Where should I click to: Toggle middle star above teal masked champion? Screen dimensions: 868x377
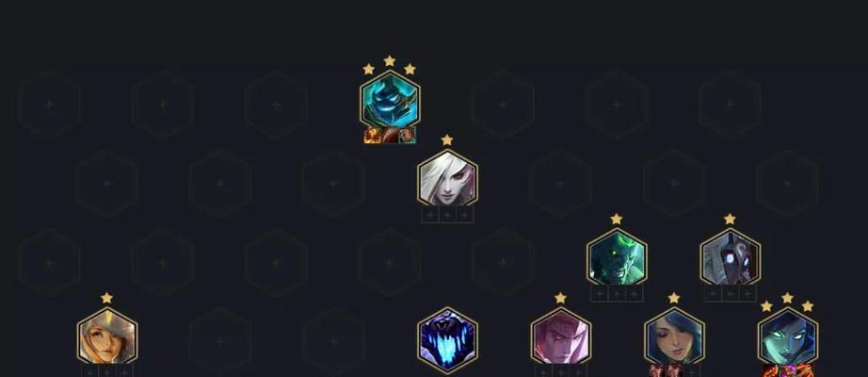tap(390, 60)
